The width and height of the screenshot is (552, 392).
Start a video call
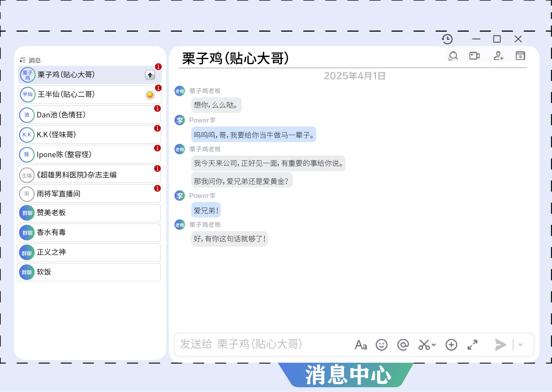pos(474,56)
